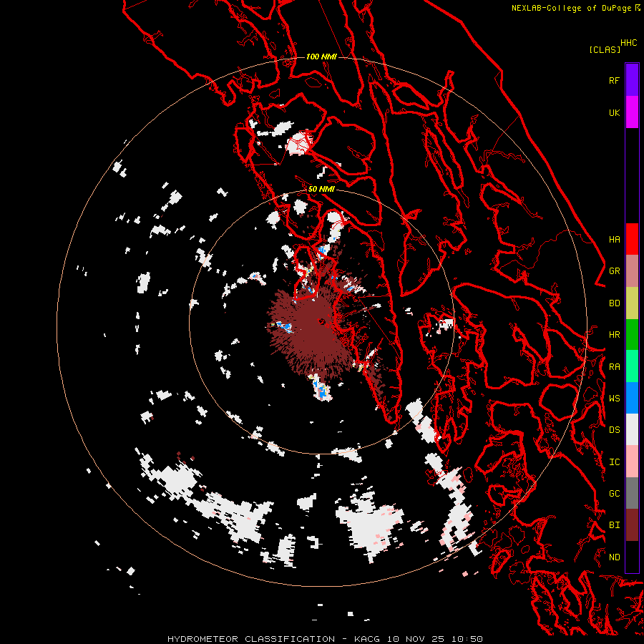Image resolution: width=644 pixels, height=644 pixels.
Task: Click the WS legend label
Action: coord(614,399)
